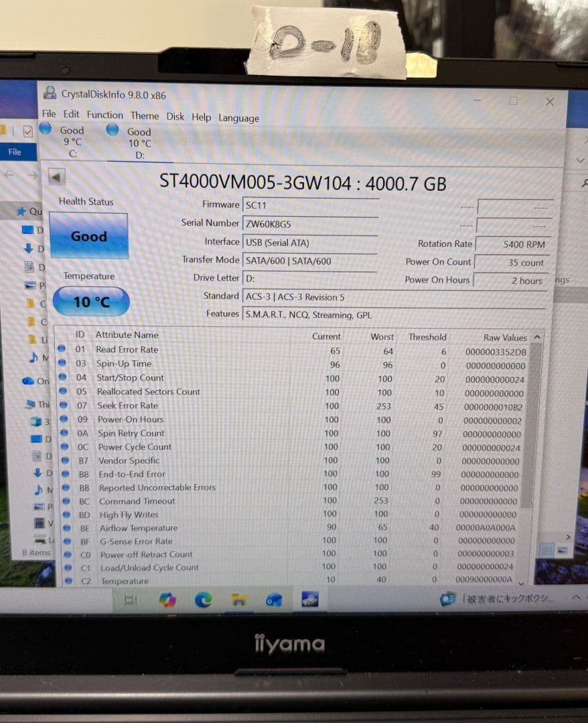Open the Help menu
Image resolution: width=588 pixels, height=723 pixels.
[x=201, y=117]
